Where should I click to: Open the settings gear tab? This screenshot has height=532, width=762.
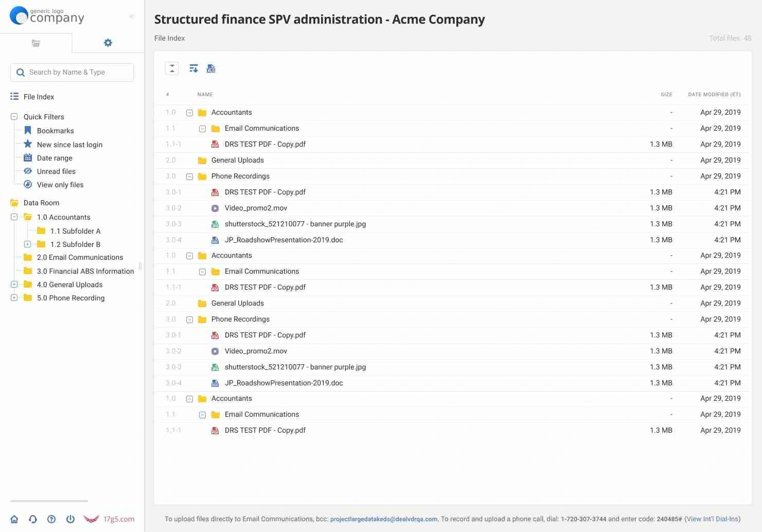tap(108, 43)
